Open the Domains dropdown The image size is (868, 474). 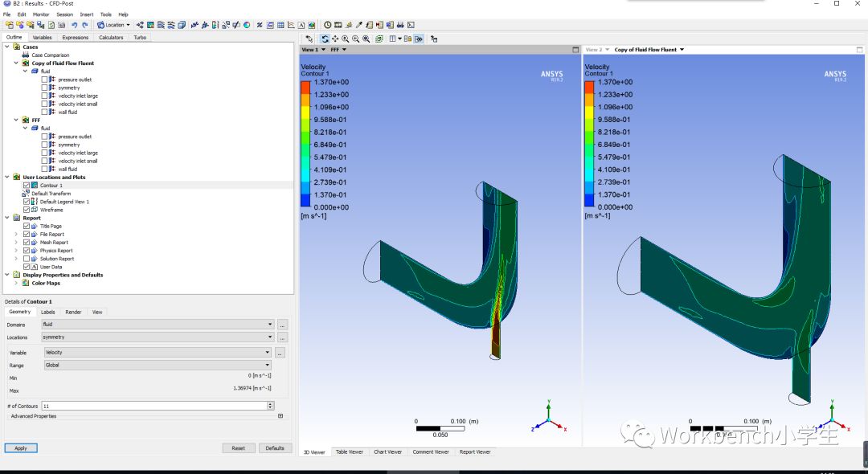158,324
